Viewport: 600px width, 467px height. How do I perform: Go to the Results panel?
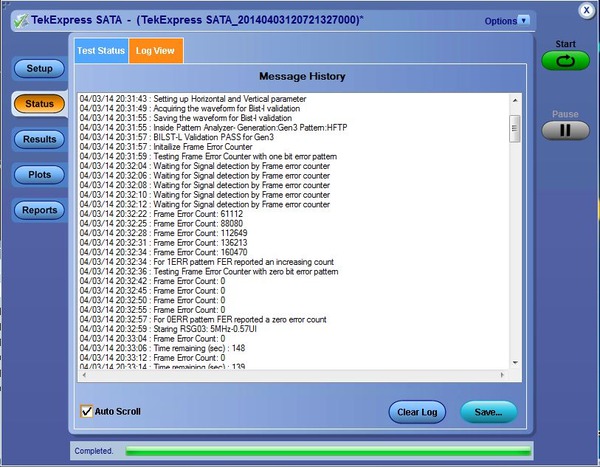click(x=39, y=139)
